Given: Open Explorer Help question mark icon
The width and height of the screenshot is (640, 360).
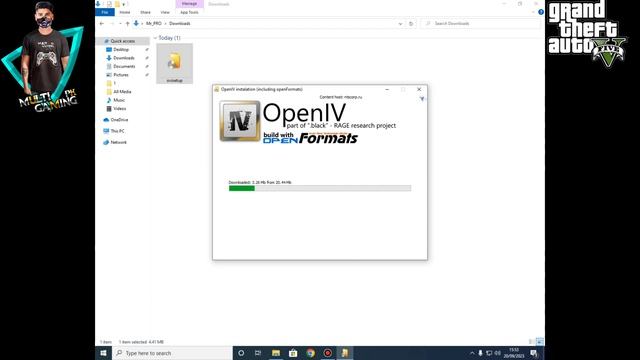Looking at the screenshot, I should [x=541, y=12].
